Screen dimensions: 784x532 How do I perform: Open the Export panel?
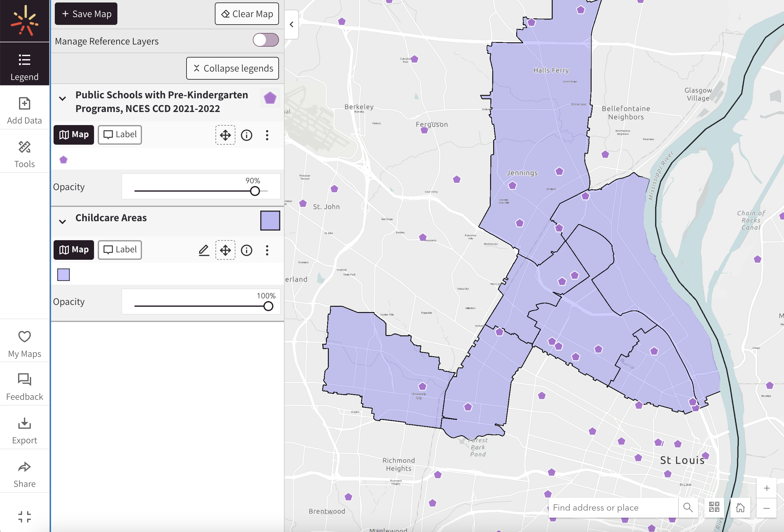[25, 429]
